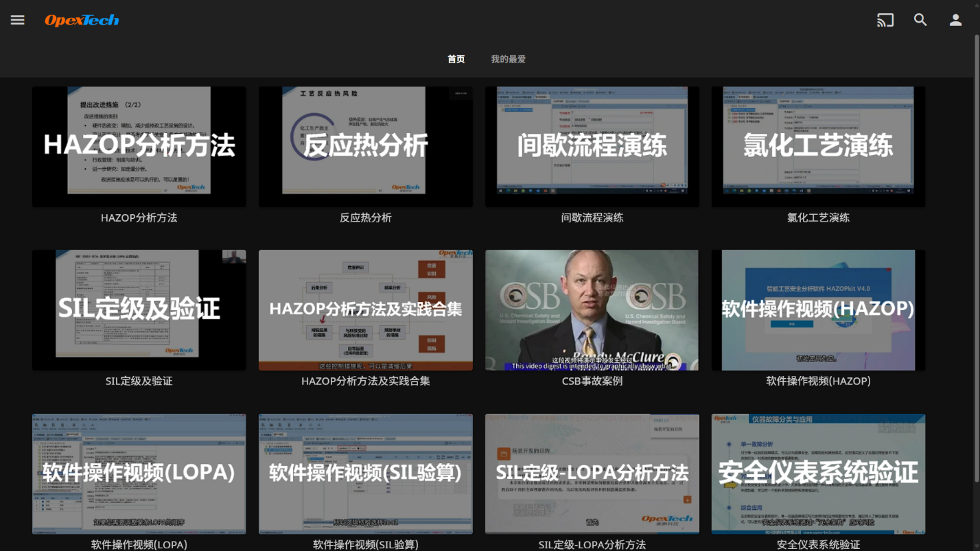
Task: Click the 软件操作视频(LOPA) title link
Action: click(138, 544)
